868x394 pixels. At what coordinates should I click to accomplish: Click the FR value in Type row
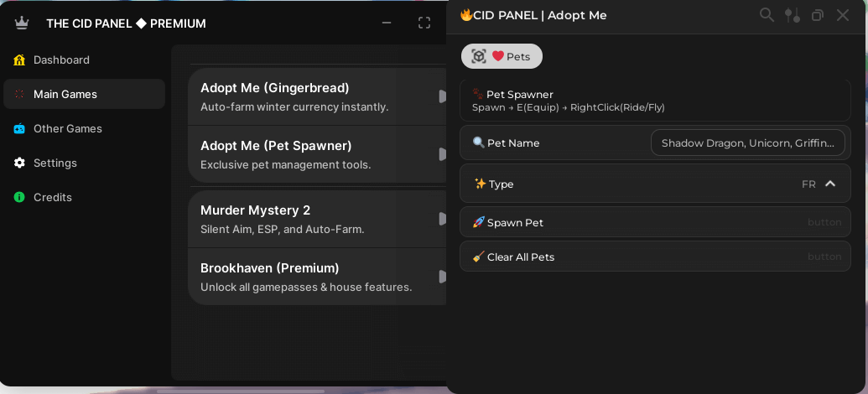click(x=808, y=184)
